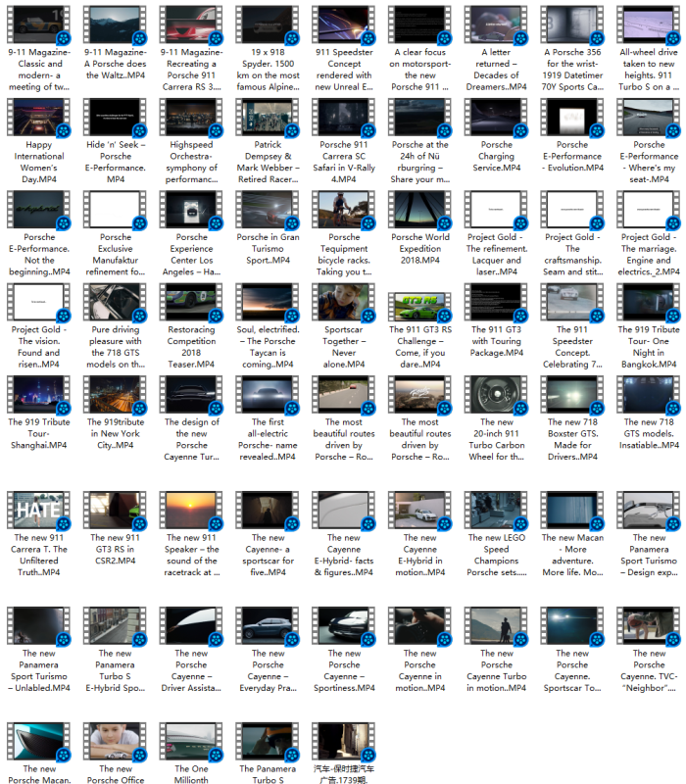Viewport: 686px width, 784px height.
Task: Click A Porsche does the Waltz video icon
Action: tap(115, 24)
